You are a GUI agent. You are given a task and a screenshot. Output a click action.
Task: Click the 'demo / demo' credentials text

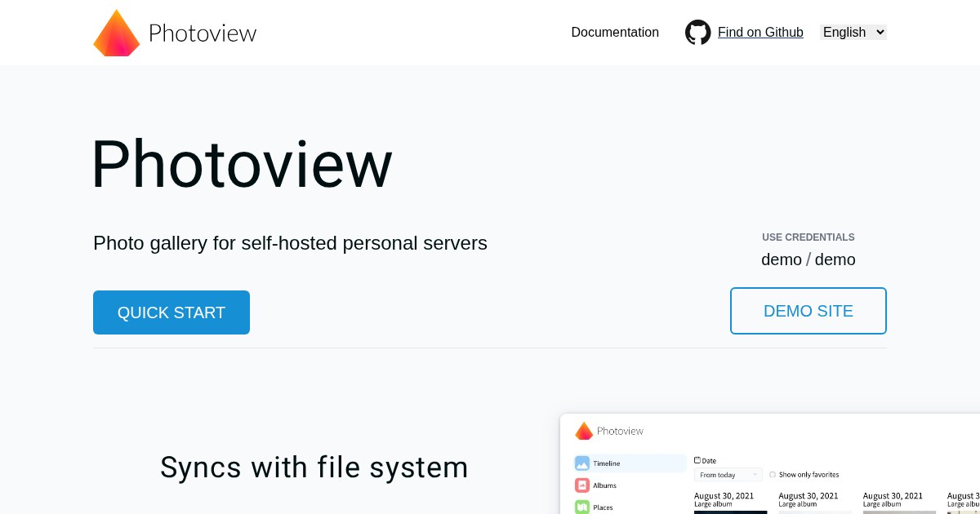coord(808,259)
